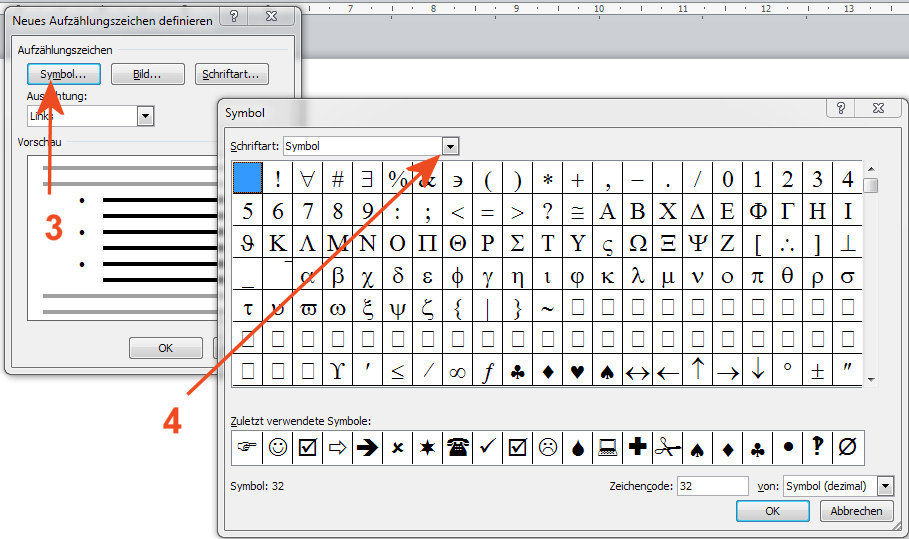Select the pointing hand symbol in recent symbols

[246, 448]
